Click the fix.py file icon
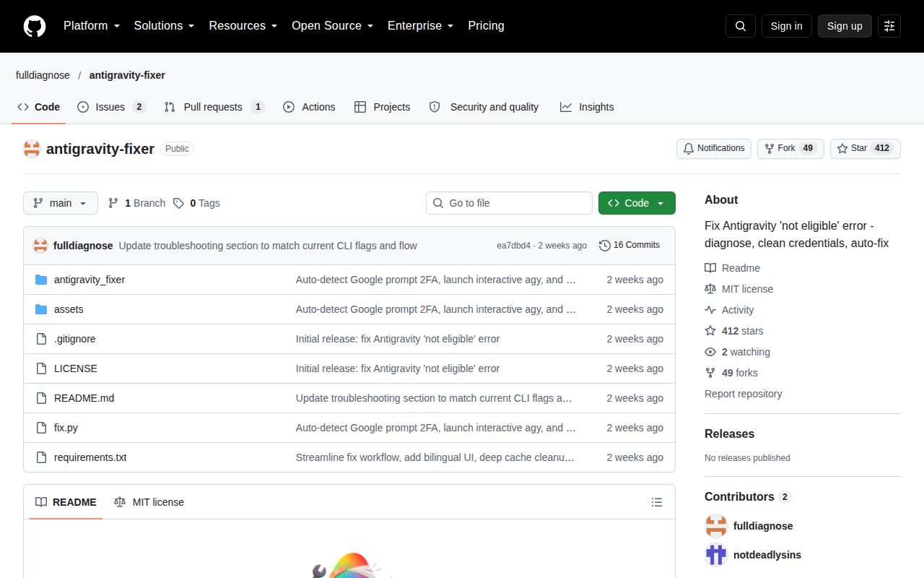The height and width of the screenshot is (578, 924). click(41, 428)
